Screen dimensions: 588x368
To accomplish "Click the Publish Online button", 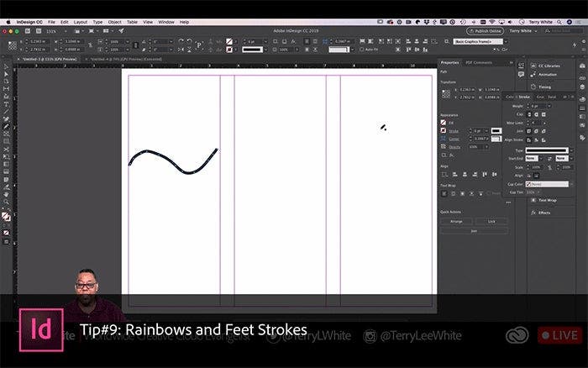I will tap(484, 30).
